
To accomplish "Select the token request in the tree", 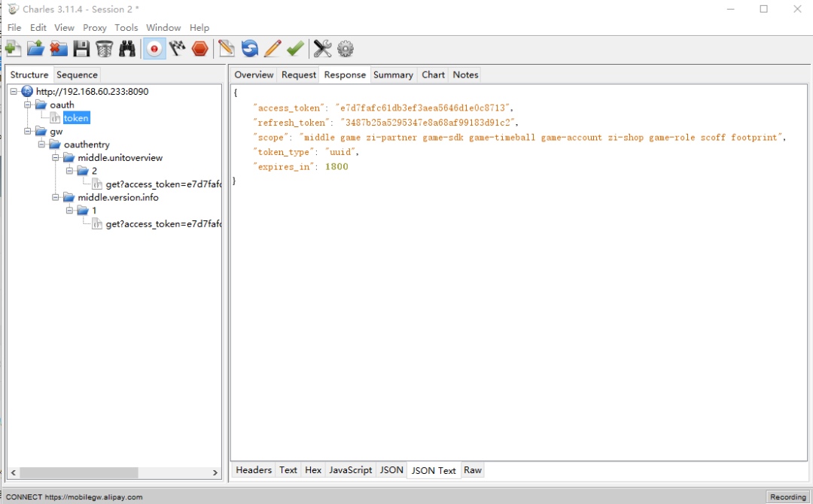I will pyautogui.click(x=76, y=118).
